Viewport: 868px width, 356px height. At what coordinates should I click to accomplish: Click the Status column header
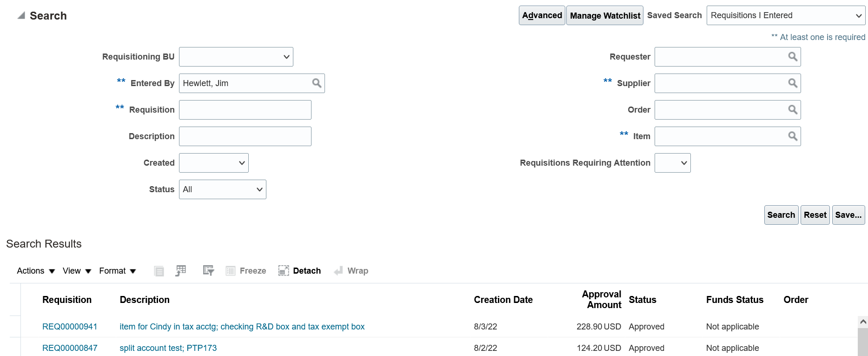(x=643, y=300)
